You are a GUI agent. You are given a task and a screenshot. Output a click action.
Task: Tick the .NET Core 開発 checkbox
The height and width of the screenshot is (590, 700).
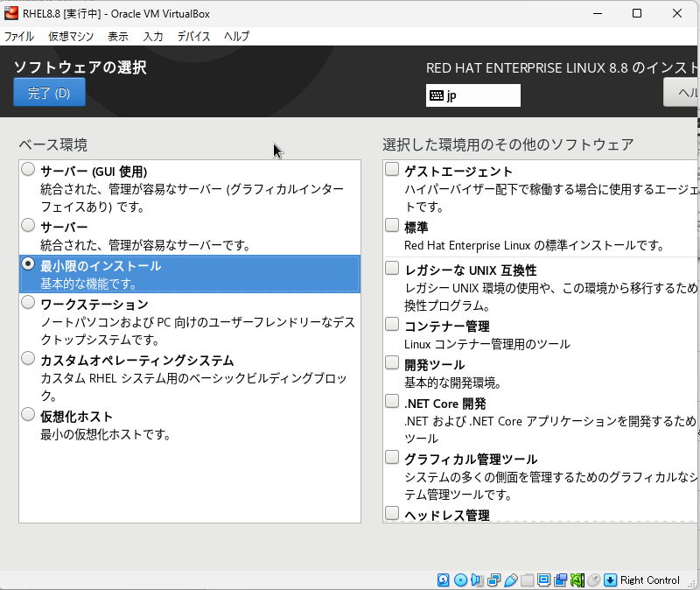[x=392, y=401]
